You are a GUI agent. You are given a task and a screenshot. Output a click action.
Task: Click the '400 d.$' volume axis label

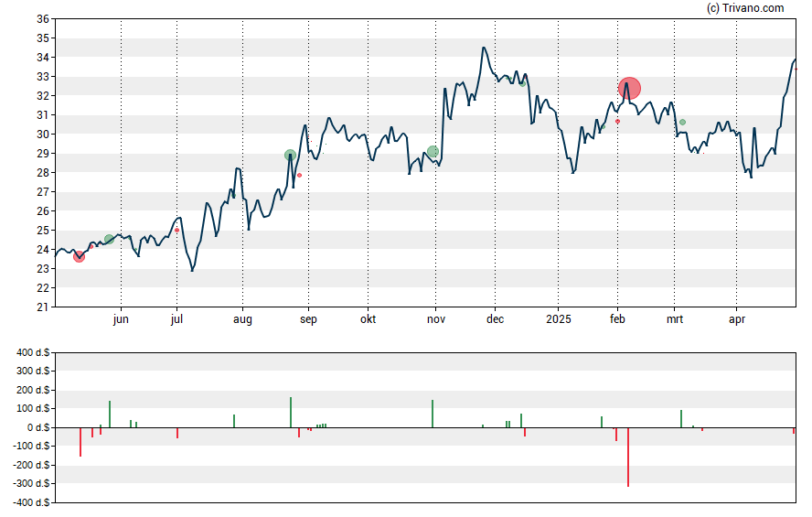33,352
